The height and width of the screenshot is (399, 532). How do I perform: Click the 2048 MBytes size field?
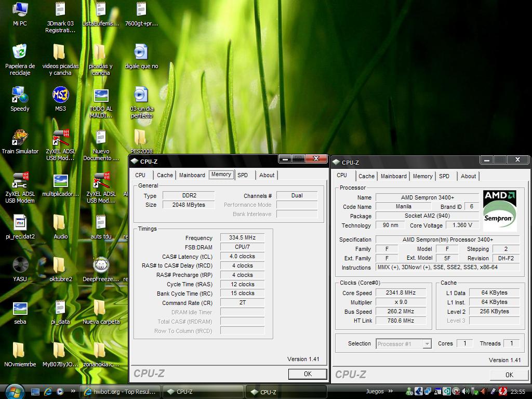point(189,205)
